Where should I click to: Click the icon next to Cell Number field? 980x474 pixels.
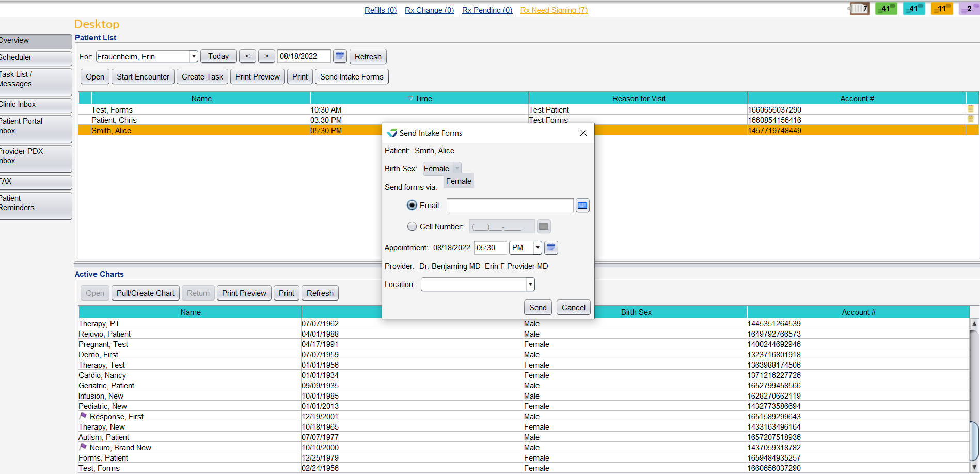tap(544, 226)
